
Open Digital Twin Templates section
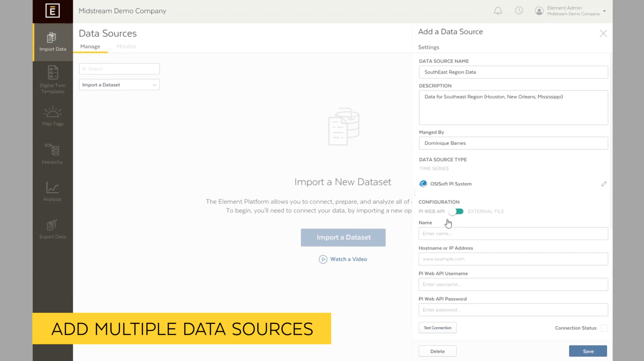pos(53,80)
